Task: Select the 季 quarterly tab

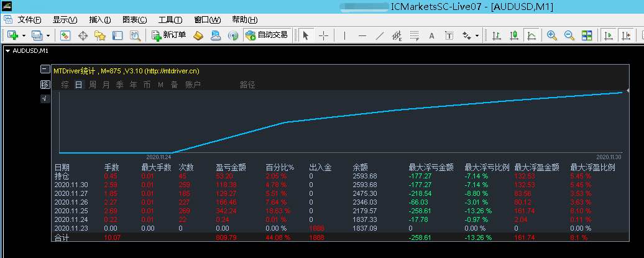Action: tap(119, 85)
